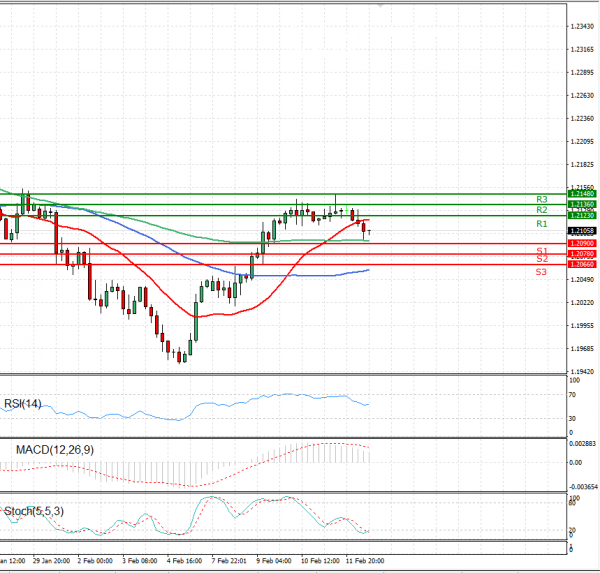The image size is (600, 573).
Task: Click the 1.22360 price axis value
Action: (x=582, y=119)
